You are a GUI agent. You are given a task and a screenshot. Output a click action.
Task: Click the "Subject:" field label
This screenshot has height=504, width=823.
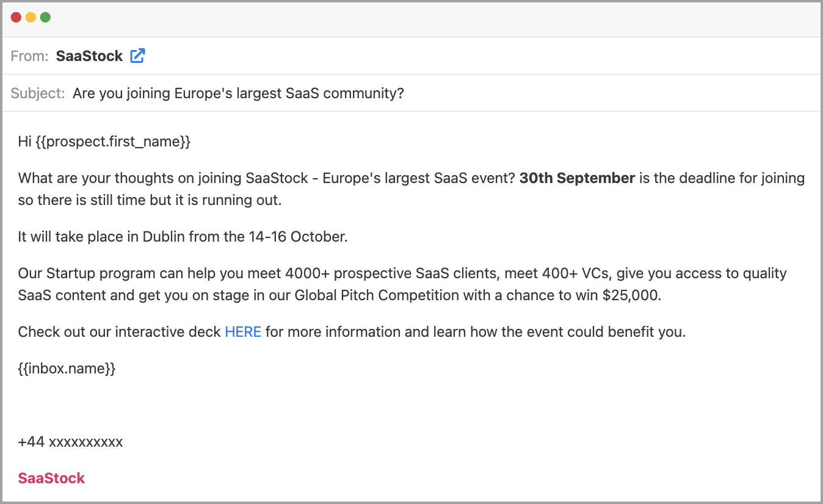[x=37, y=93]
